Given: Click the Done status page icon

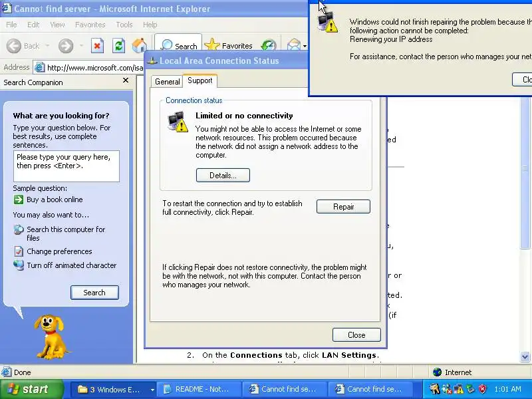Looking at the screenshot, I should tap(6, 372).
